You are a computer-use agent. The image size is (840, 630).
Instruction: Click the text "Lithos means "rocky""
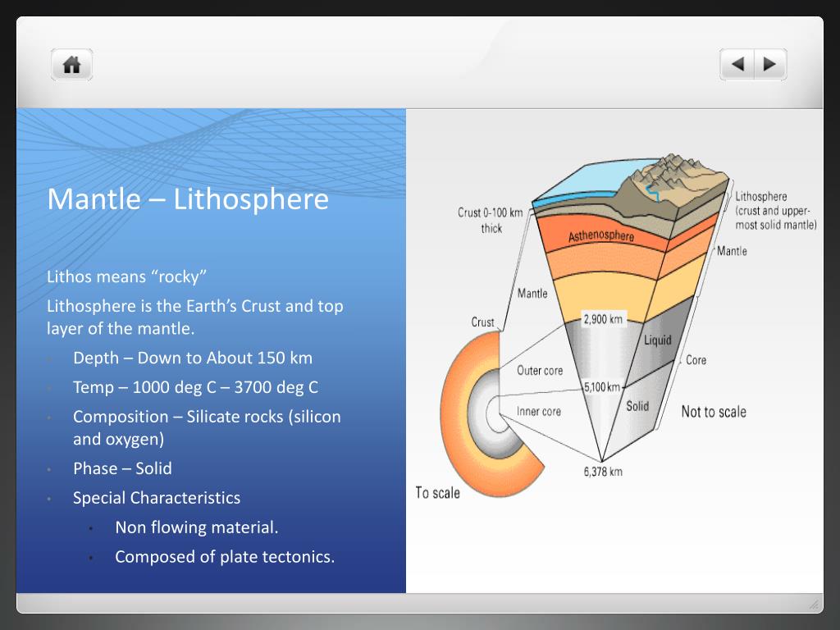pyautogui.click(x=126, y=276)
